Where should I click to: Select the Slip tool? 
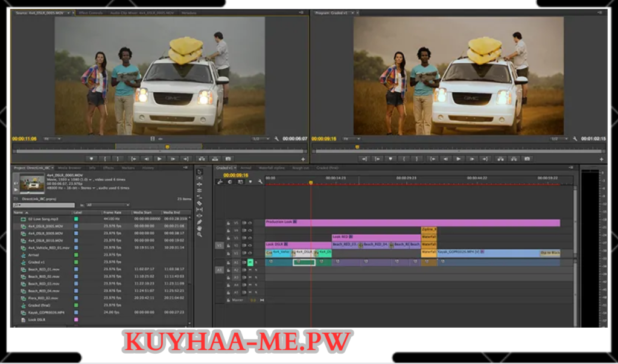199,209
